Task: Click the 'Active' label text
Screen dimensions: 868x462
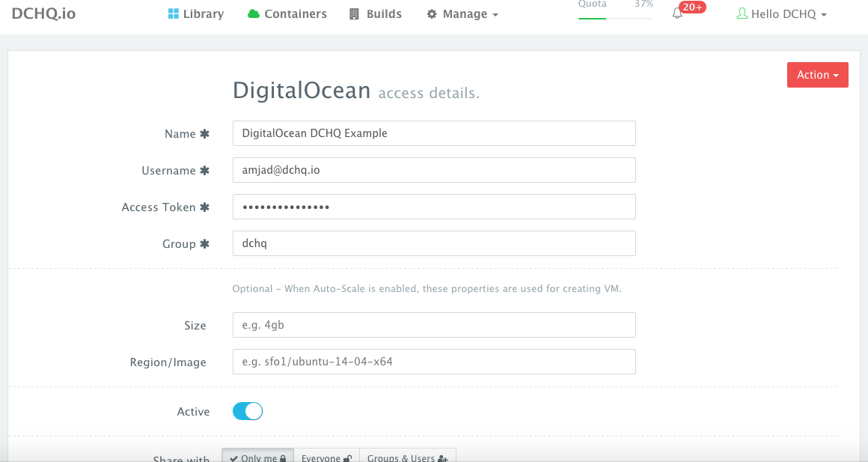Action: pos(193,412)
